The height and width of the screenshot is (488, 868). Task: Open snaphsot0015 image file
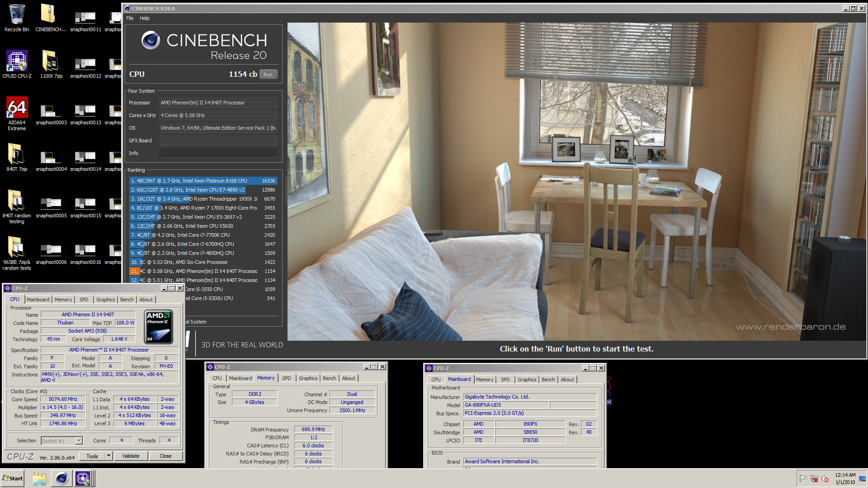[85, 206]
